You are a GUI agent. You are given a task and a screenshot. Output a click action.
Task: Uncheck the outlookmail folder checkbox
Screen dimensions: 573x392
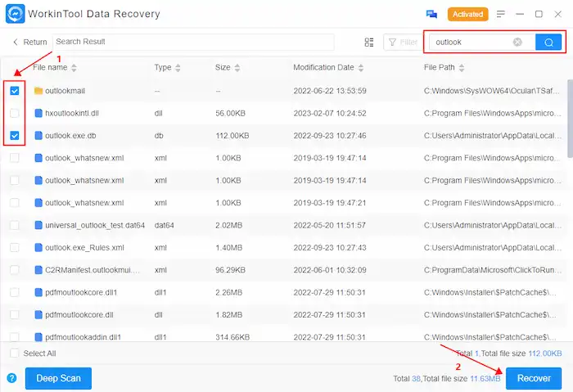tap(15, 90)
